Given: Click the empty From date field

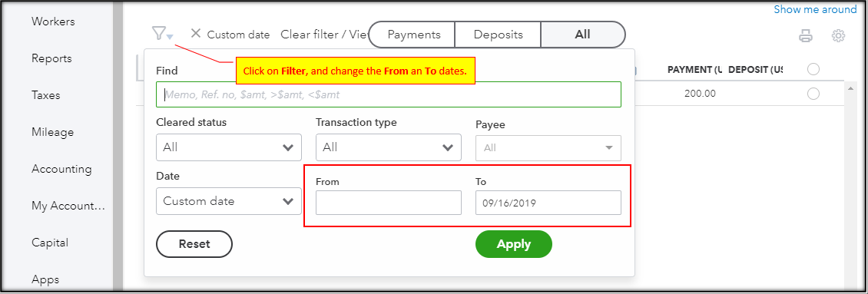Looking at the screenshot, I should [388, 203].
